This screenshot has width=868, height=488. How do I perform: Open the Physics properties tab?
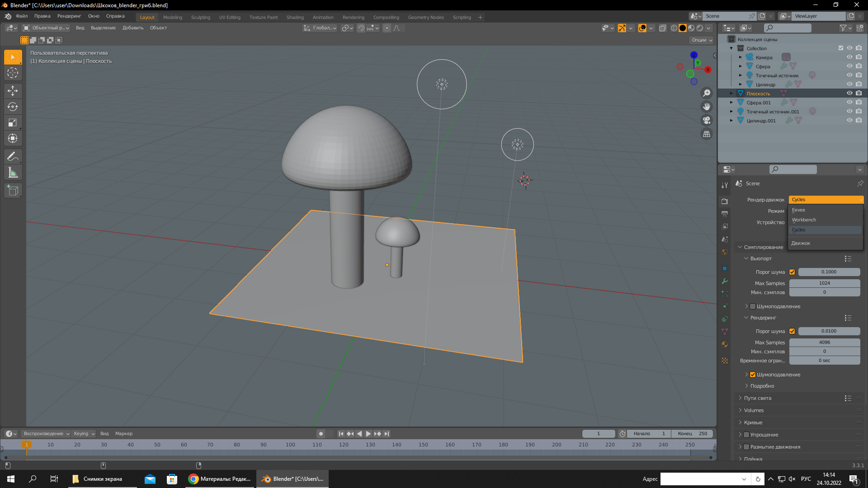725,306
